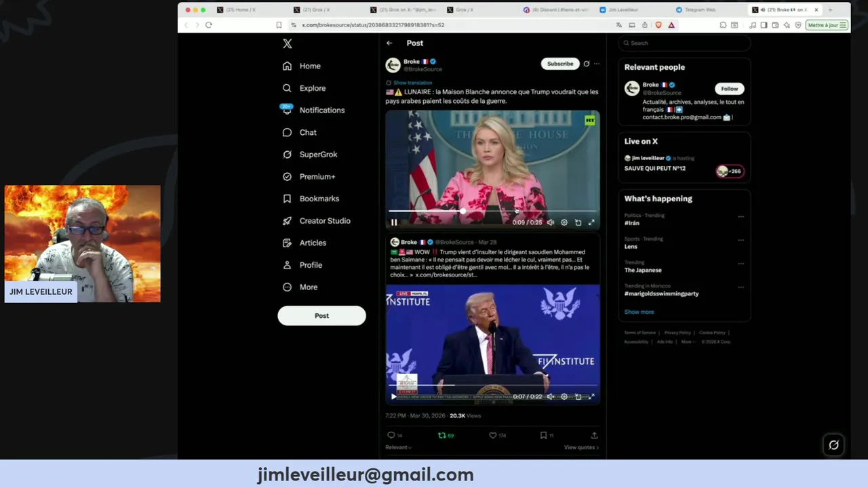Screen dimensions: 868x488
Task: Open SuperGrok in sidebar
Action: (x=309, y=155)
